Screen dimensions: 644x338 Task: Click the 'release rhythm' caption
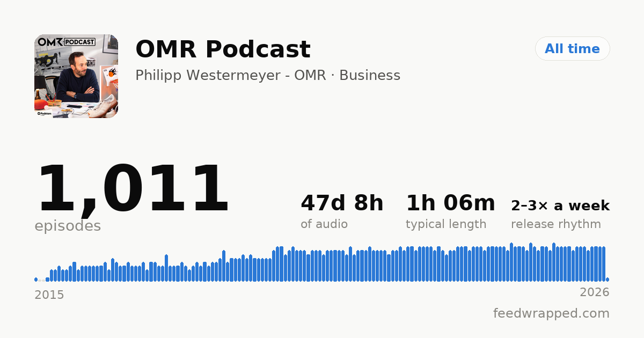click(556, 224)
